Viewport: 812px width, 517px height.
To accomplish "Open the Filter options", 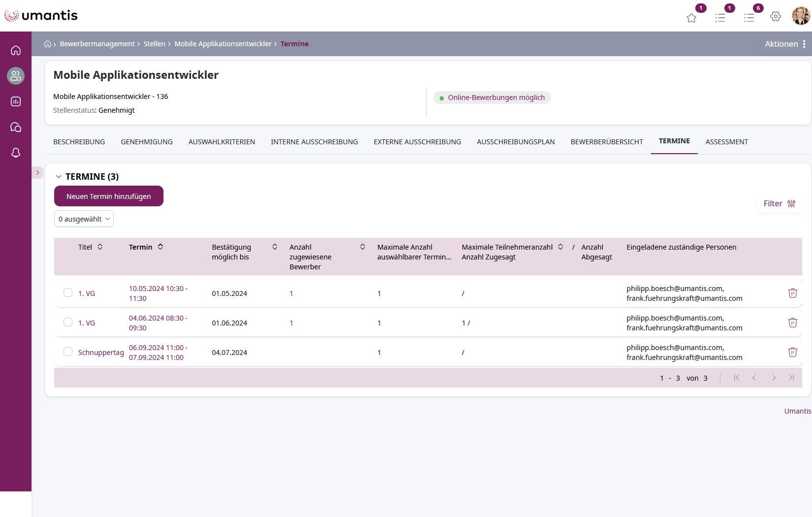I will tap(779, 203).
